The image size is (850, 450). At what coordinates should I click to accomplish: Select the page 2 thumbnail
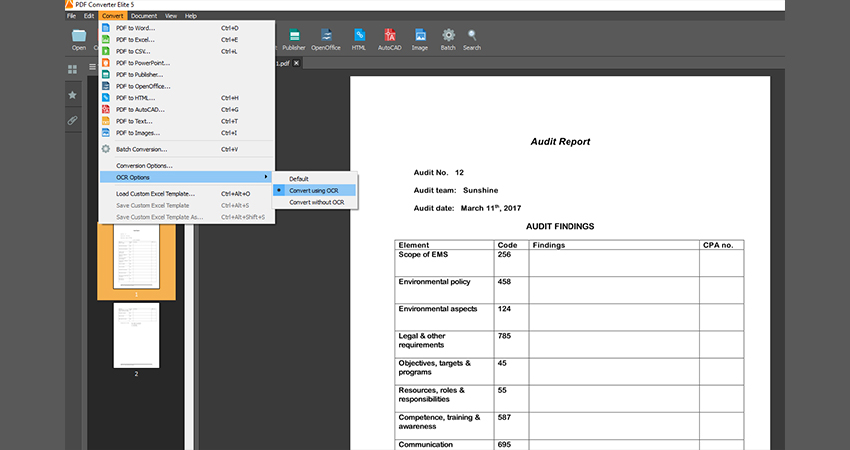pyautogui.click(x=136, y=335)
